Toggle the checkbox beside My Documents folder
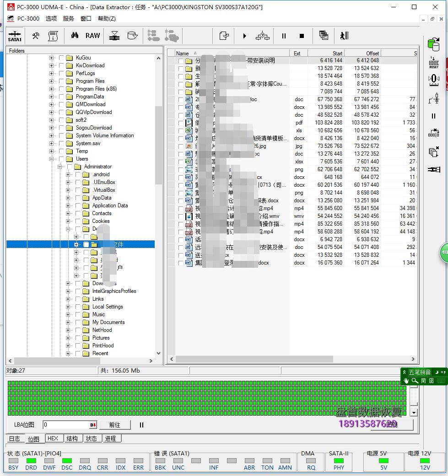 click(78, 322)
